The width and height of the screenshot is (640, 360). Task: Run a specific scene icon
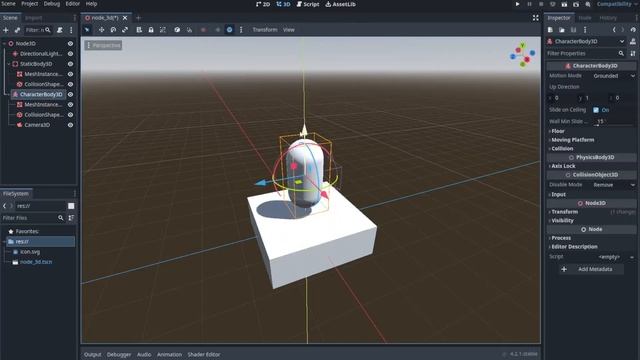(576, 4)
